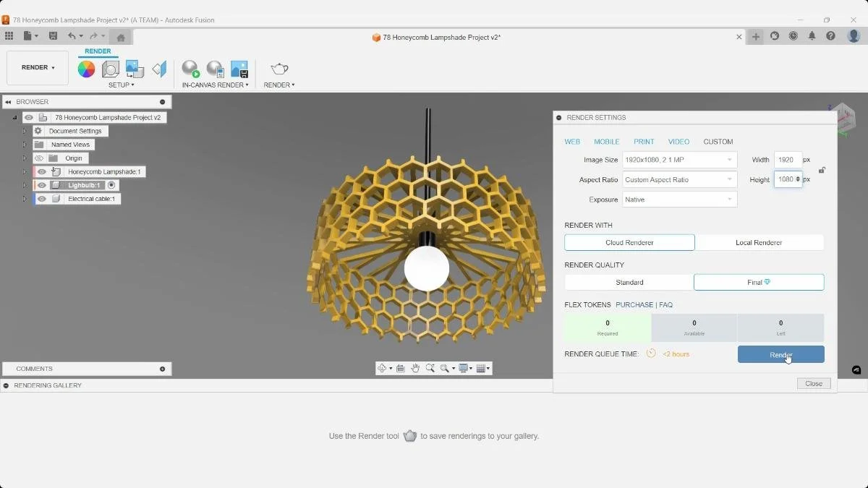Open the Aspect Ratio dropdown

[x=679, y=179]
